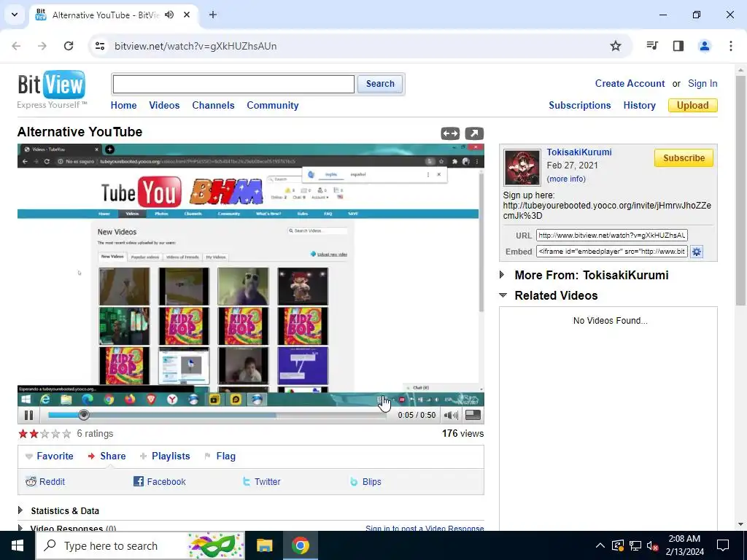View site information icon in address bar
Viewport: 747px width, 560px height.
(x=100, y=46)
